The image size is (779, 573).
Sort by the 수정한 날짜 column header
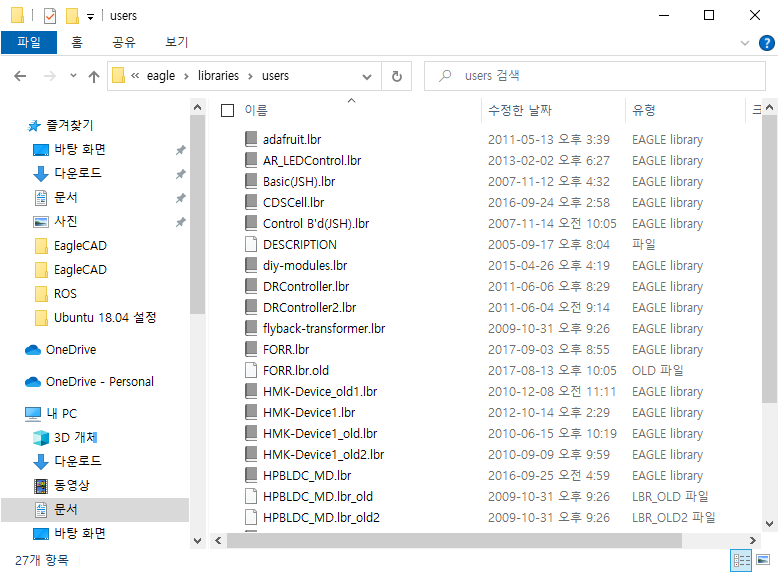click(520, 110)
